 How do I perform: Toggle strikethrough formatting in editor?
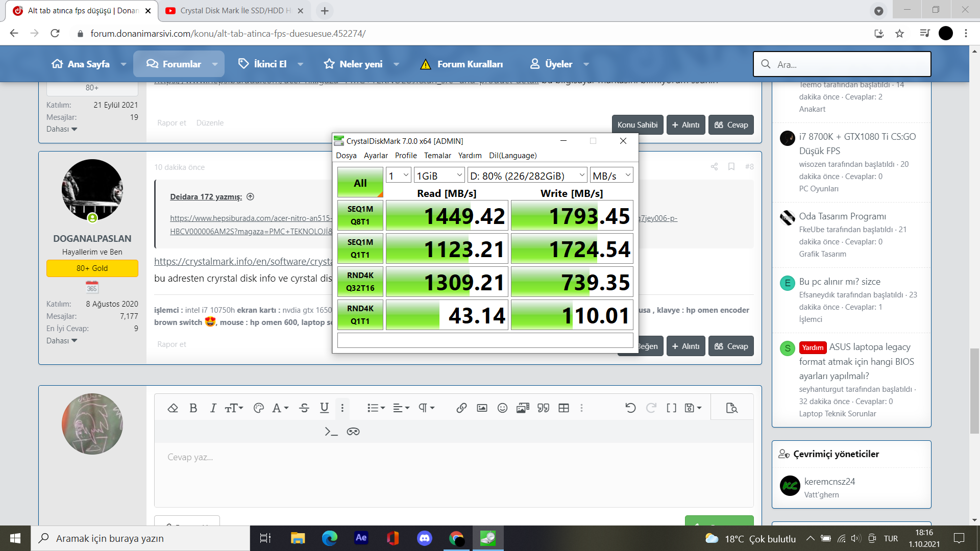(304, 408)
